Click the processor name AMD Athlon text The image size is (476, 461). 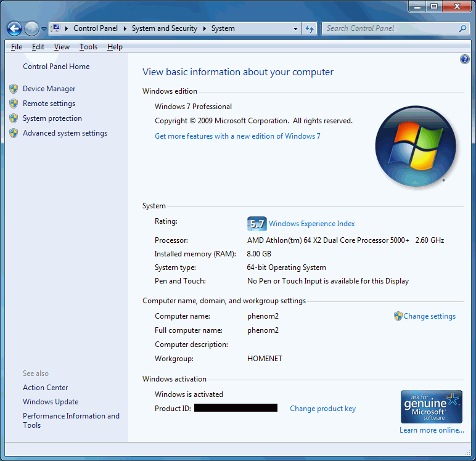(345, 240)
